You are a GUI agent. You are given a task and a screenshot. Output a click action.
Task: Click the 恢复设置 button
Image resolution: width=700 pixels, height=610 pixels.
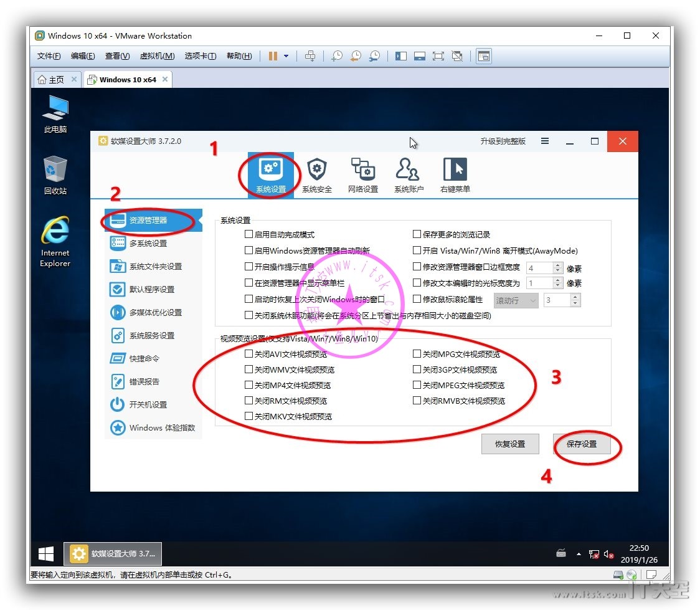[x=510, y=444]
